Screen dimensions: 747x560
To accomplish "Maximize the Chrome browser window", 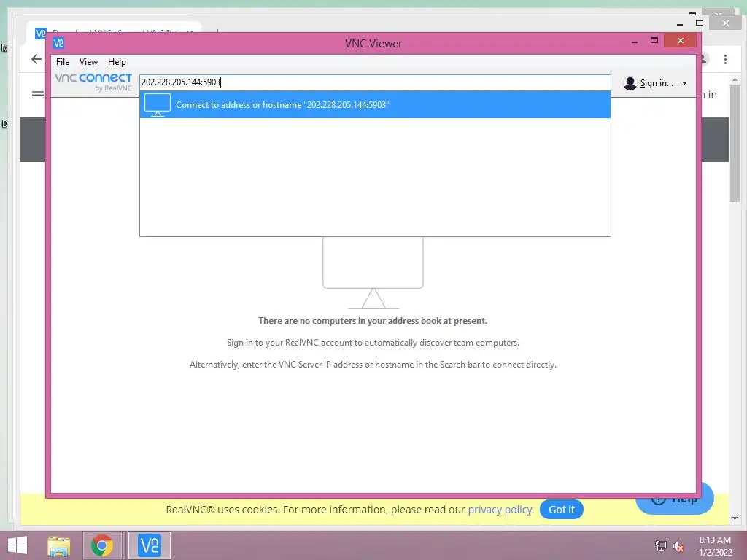I will (700, 23).
